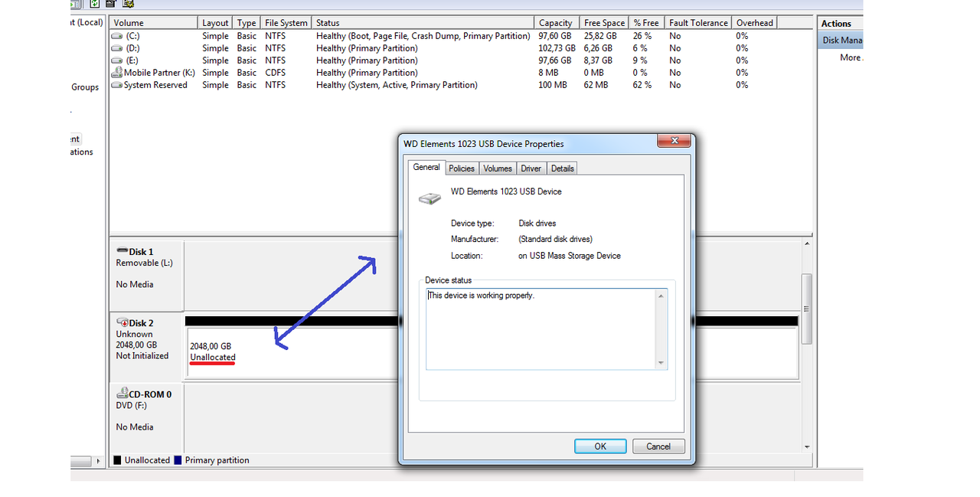This screenshot has width=980, height=497.
Task: Click the Healthy (Boot, Page File, Crash Dump) status
Action: [423, 36]
